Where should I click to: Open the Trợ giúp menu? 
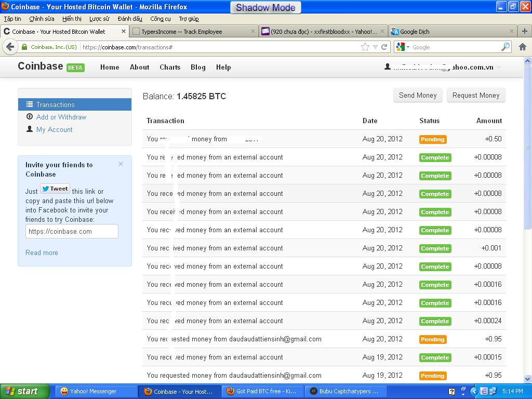pos(189,19)
